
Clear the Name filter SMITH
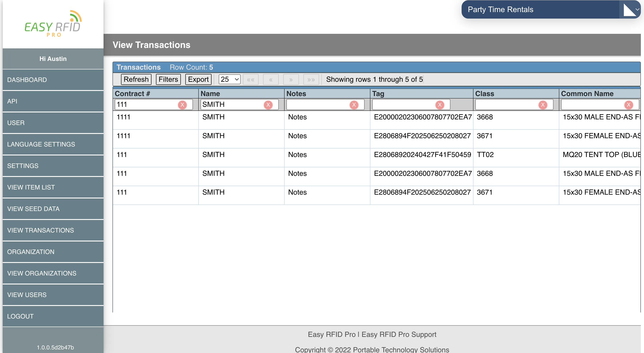click(x=268, y=105)
